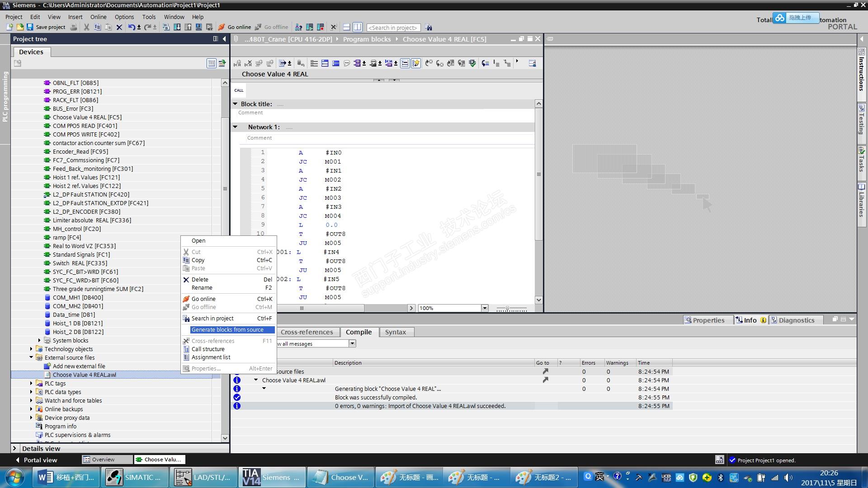868x488 pixels.
Task: Select Generate blocks from source
Action: 227,330
